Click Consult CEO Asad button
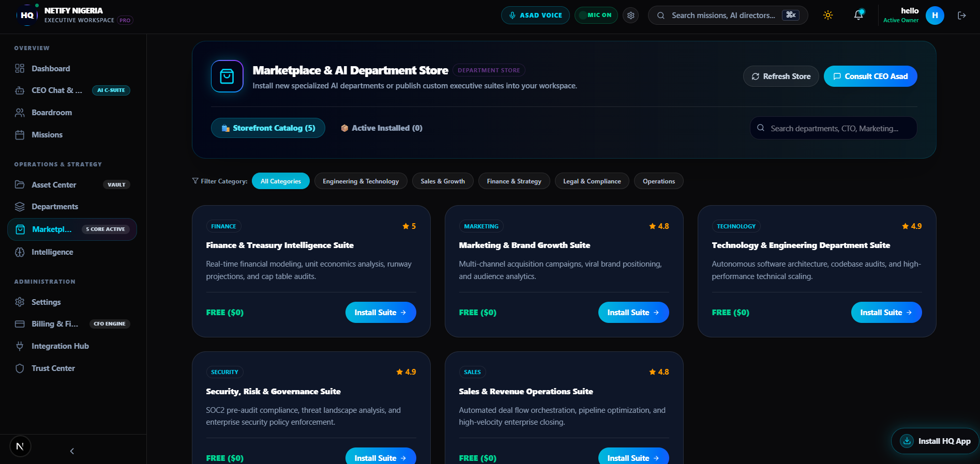This screenshot has height=464, width=980. point(870,76)
